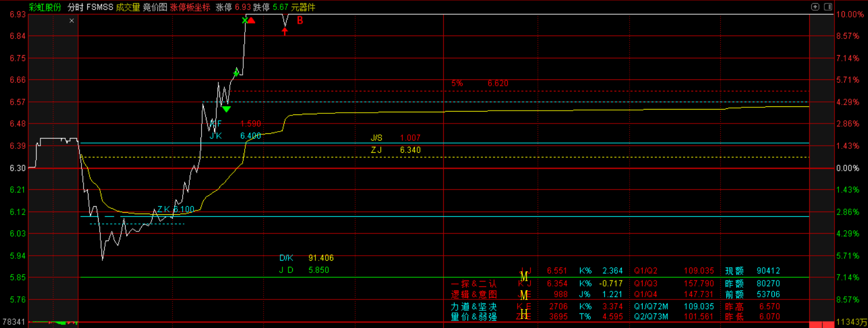
Task: Click the Q2/Q73M value 101.561
Action: click(699, 317)
